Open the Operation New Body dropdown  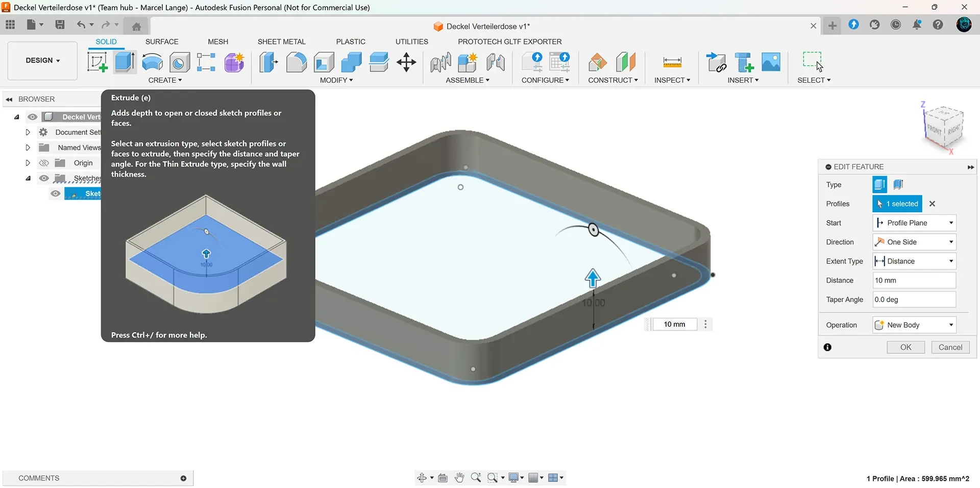click(x=914, y=325)
